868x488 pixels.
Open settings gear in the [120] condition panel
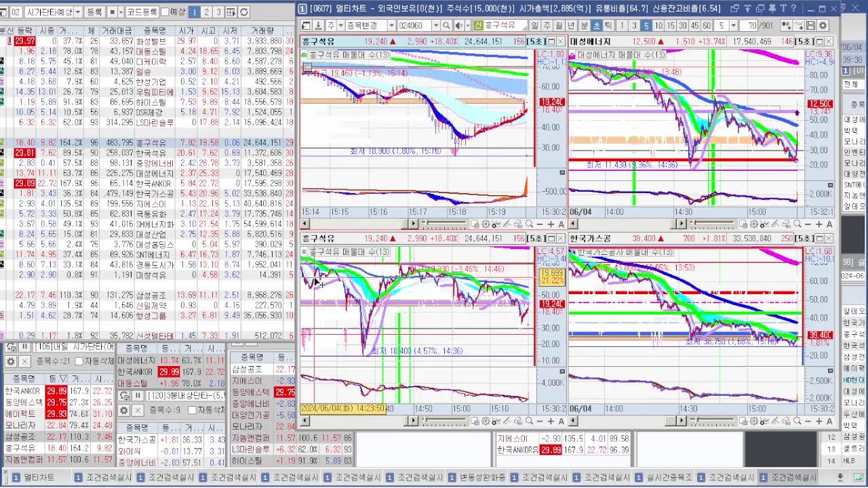pyautogui.click(x=124, y=411)
